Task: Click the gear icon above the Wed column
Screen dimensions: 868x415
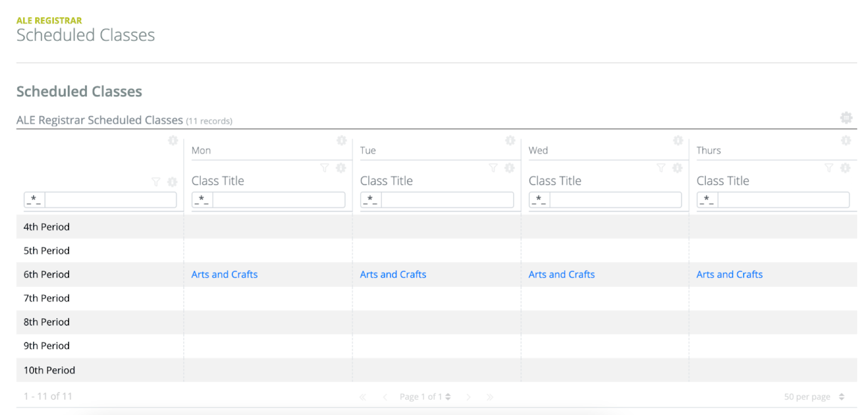Action: [x=678, y=141]
